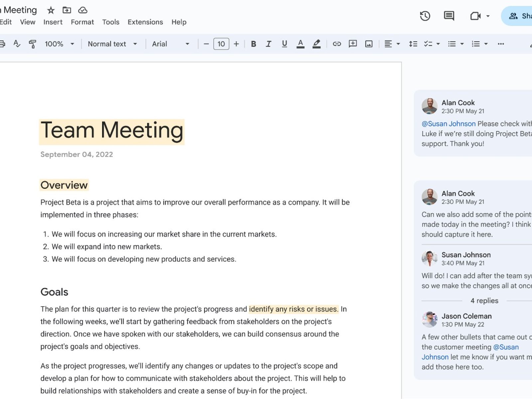
Task: Open version history clock icon
Action: 425,16
